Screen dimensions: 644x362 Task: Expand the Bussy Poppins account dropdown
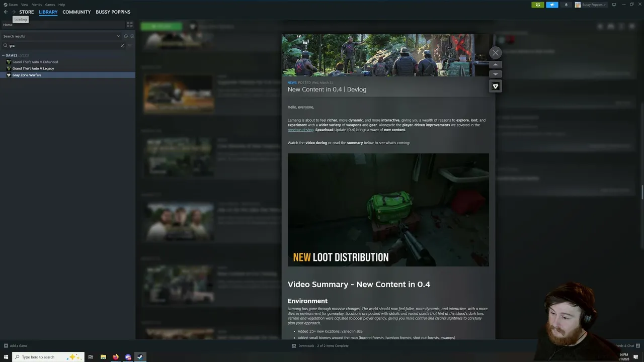pyautogui.click(x=591, y=5)
